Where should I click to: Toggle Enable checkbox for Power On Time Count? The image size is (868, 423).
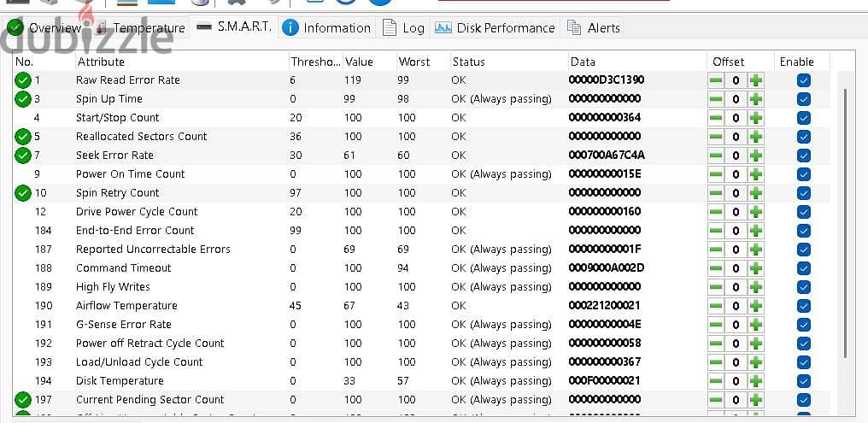(x=804, y=174)
